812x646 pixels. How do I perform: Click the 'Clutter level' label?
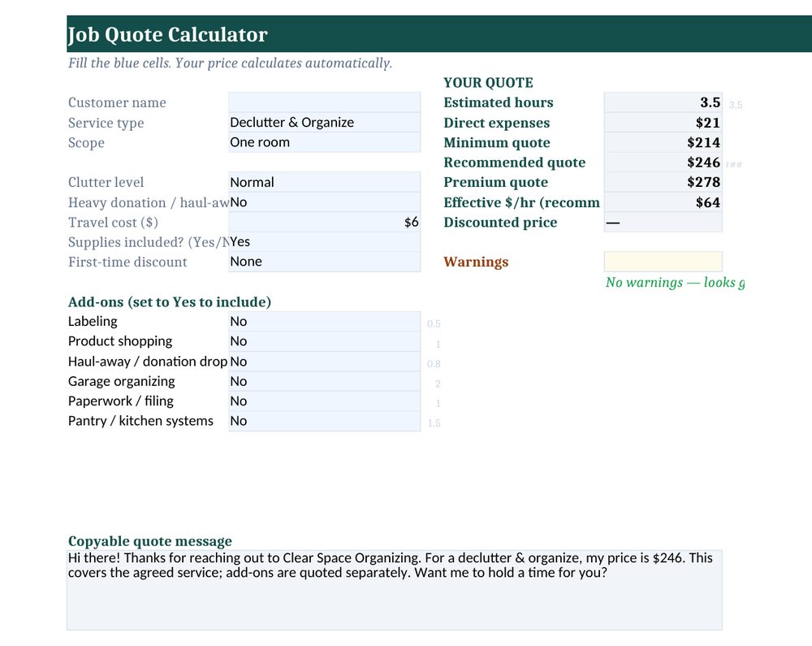point(106,182)
